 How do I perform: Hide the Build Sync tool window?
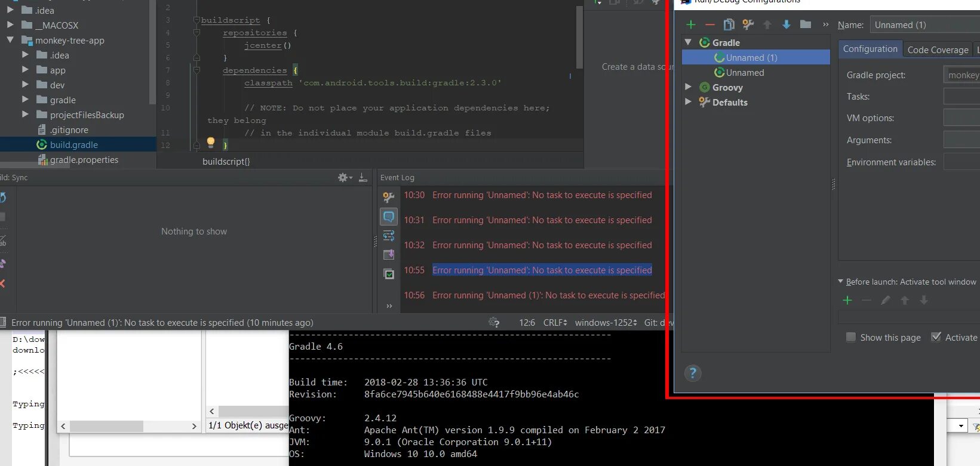point(362,178)
